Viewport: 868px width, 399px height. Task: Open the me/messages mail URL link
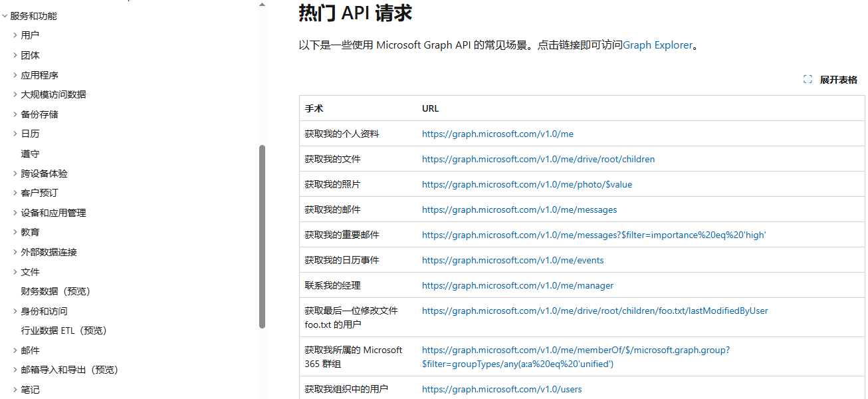[x=518, y=209]
